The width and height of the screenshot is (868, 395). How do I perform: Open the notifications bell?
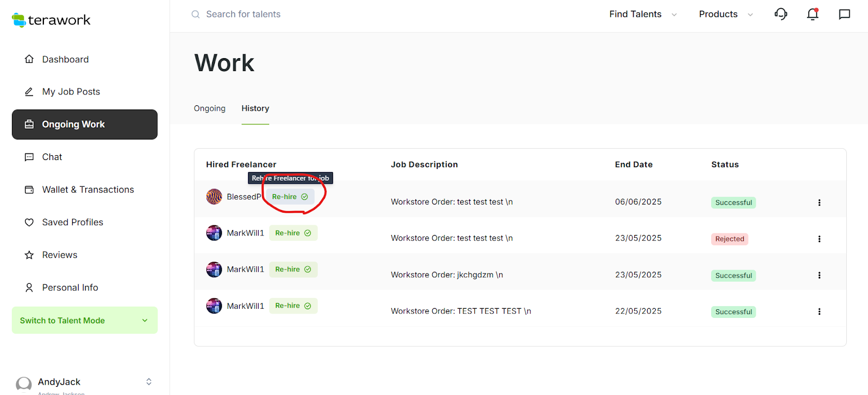[812, 14]
